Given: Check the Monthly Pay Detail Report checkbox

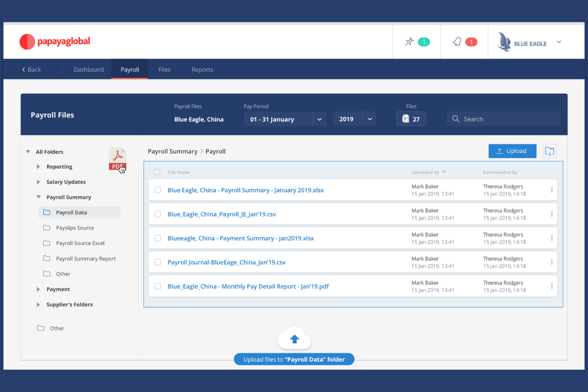Looking at the screenshot, I should click(x=157, y=286).
